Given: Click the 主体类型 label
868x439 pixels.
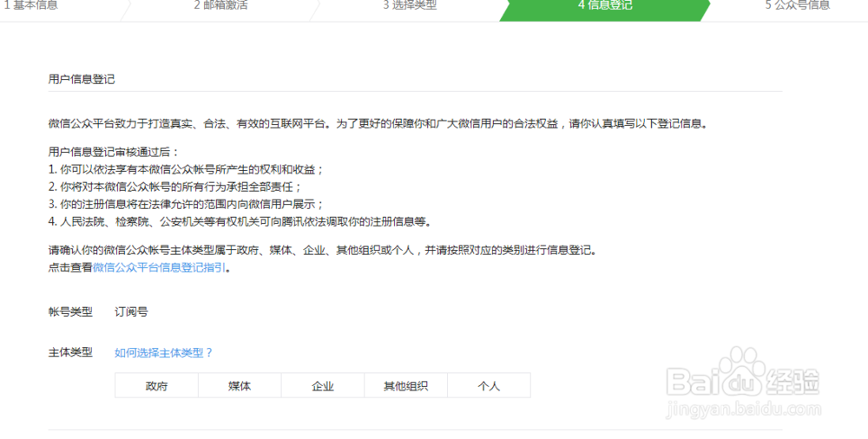Looking at the screenshot, I should click(x=70, y=352).
